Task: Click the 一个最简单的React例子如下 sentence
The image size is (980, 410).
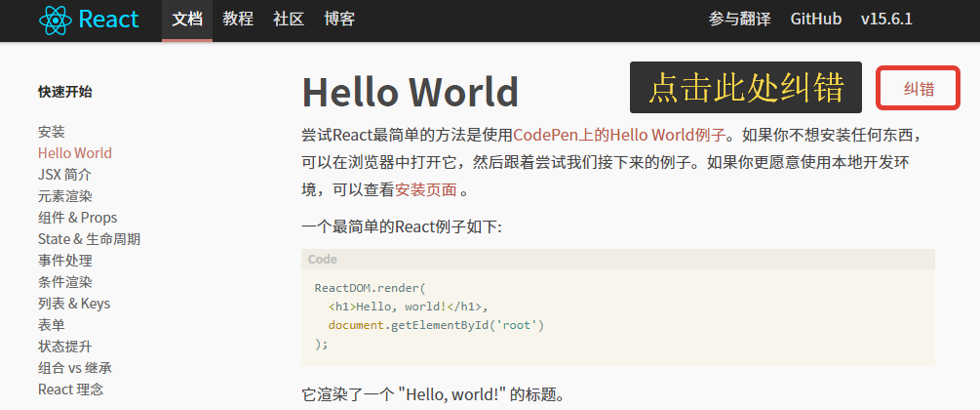Action: click(401, 225)
